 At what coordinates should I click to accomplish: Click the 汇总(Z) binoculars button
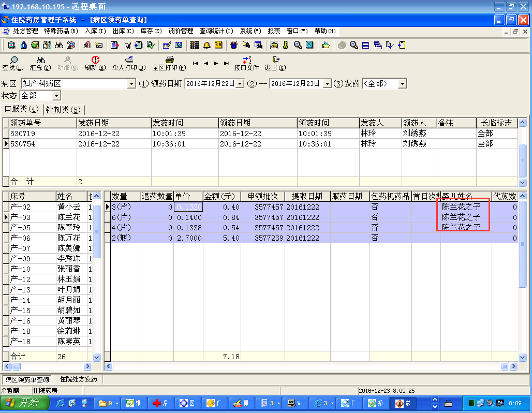40,64
